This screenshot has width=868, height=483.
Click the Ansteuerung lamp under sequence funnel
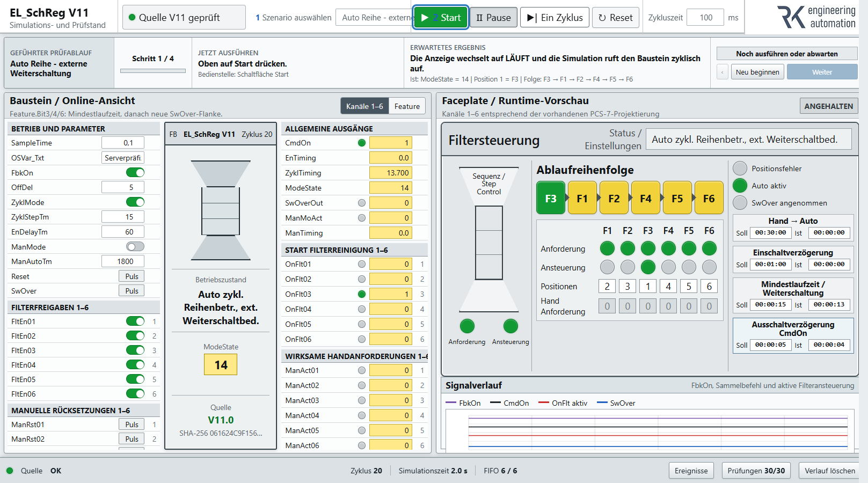click(510, 326)
